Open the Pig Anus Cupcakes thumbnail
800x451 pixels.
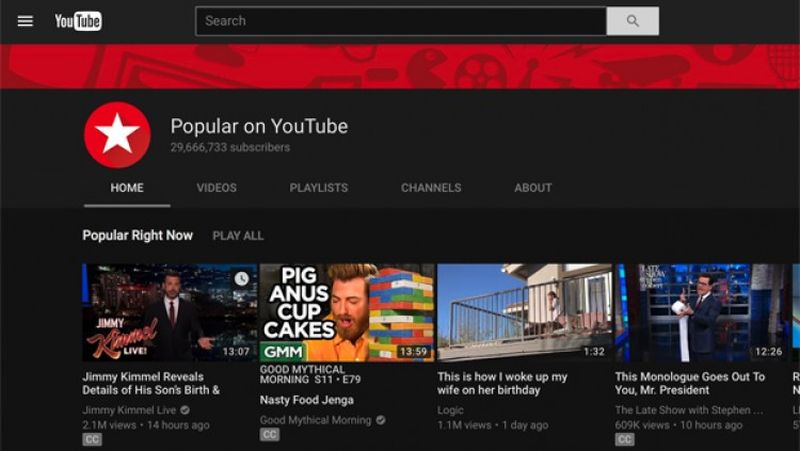(x=347, y=313)
